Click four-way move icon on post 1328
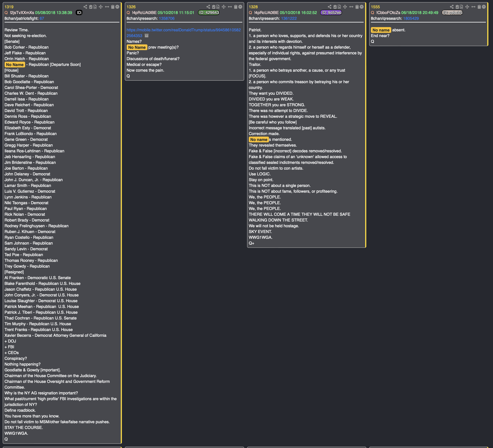Viewport: 493px width, 448px height. [345, 7]
